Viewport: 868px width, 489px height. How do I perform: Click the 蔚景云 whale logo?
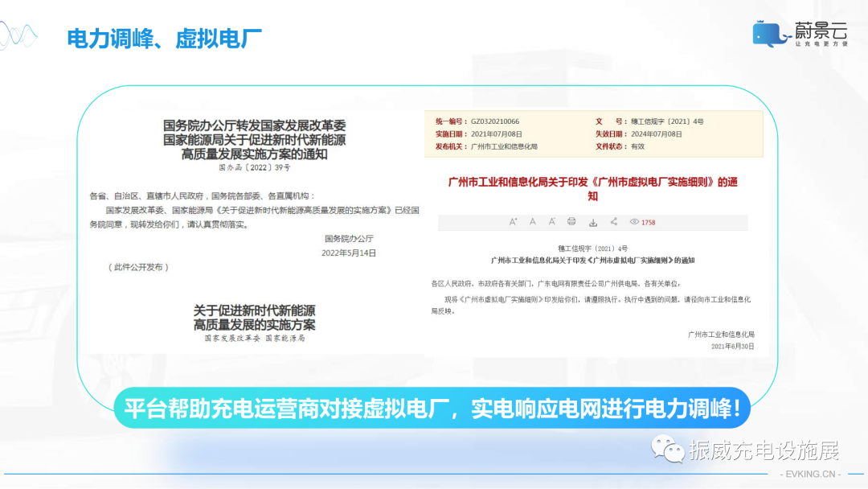coord(768,32)
